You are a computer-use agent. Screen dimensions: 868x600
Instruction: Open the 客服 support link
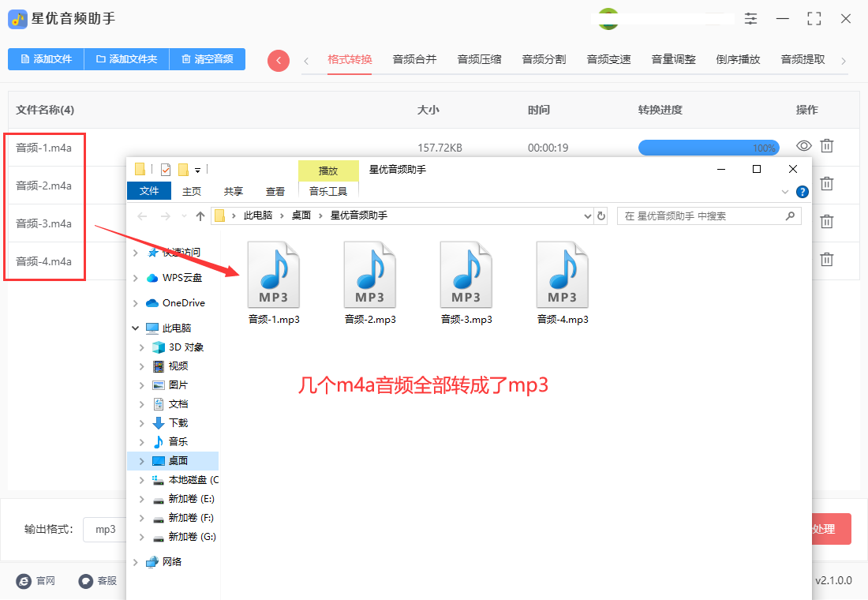click(x=98, y=580)
